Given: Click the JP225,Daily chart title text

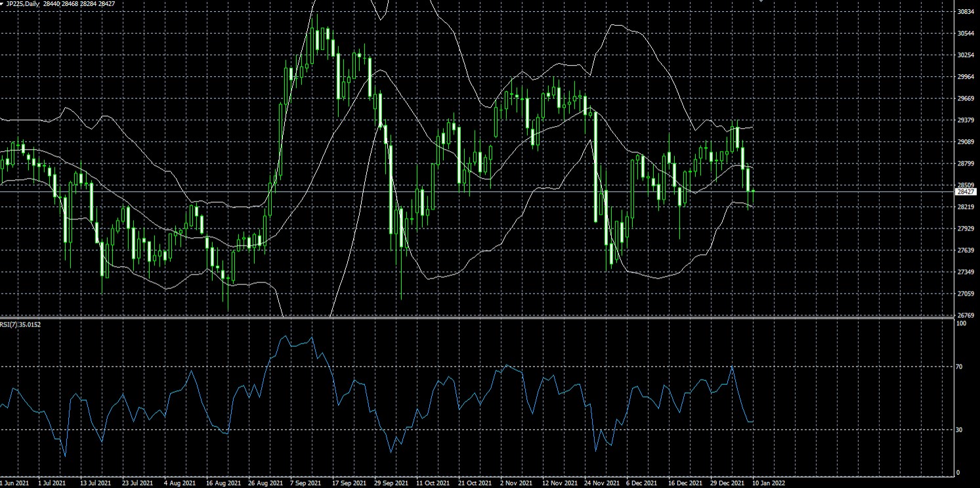Looking at the screenshot, I should pos(24,4).
